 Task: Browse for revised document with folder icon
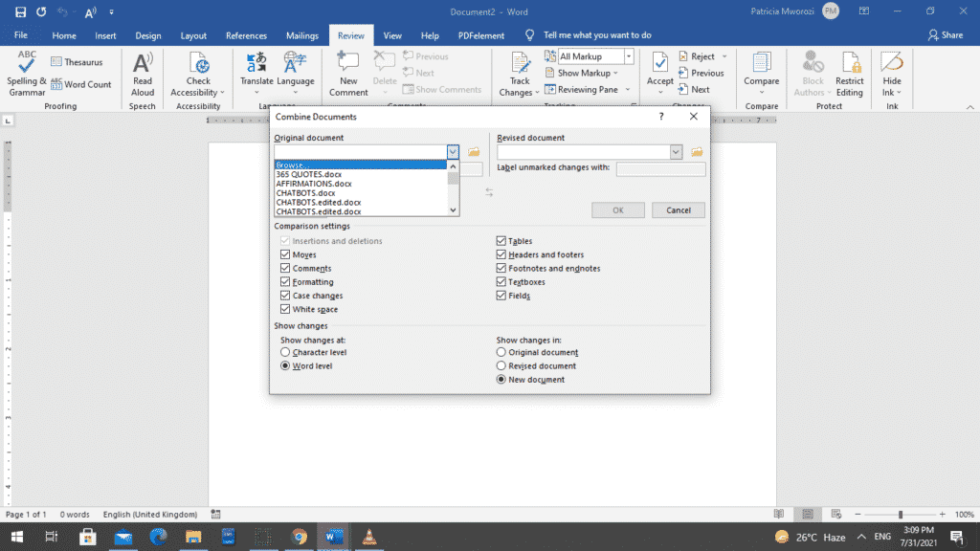697,152
